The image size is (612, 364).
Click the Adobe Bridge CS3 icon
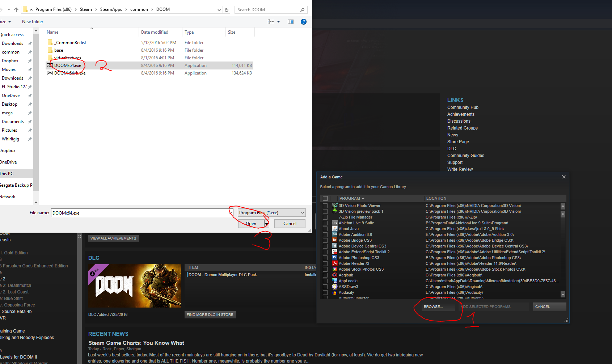(x=335, y=240)
